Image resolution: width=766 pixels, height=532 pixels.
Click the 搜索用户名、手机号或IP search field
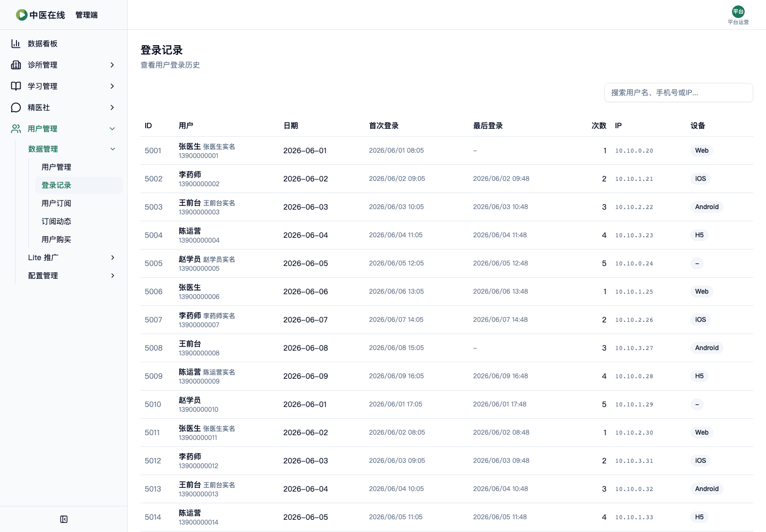[679, 93]
